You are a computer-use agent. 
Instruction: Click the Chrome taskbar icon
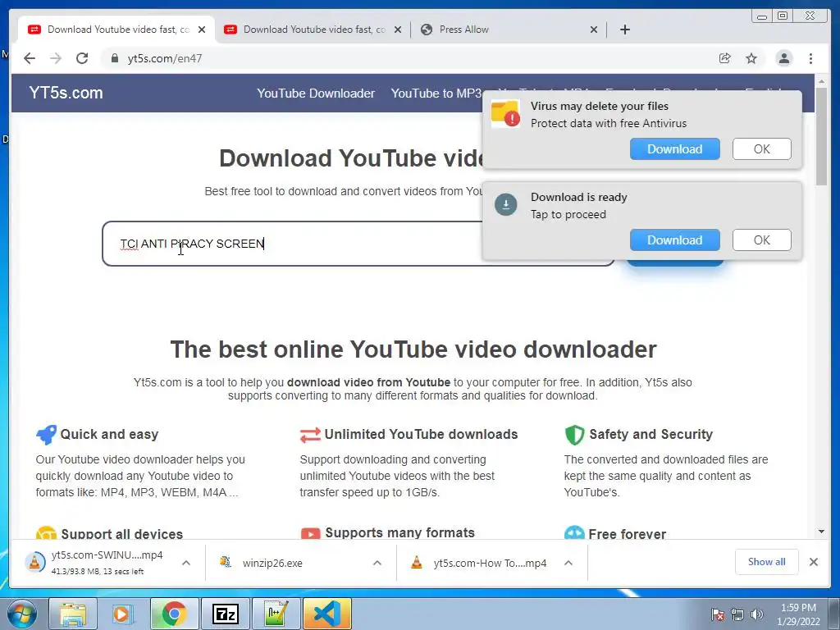pos(174,614)
